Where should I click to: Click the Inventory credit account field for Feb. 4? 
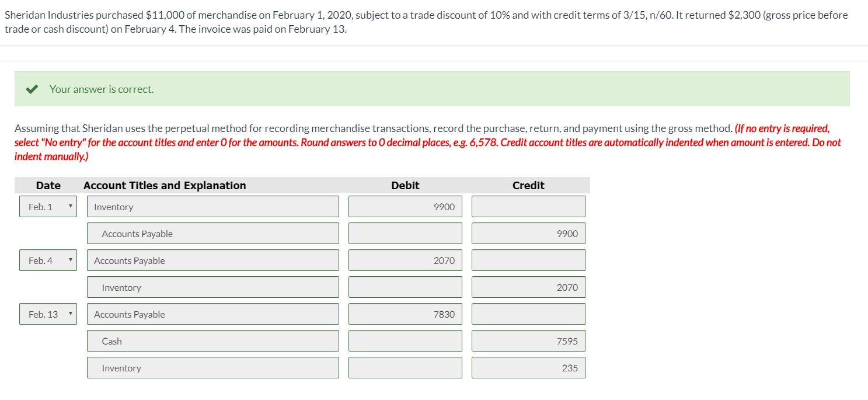click(212, 287)
